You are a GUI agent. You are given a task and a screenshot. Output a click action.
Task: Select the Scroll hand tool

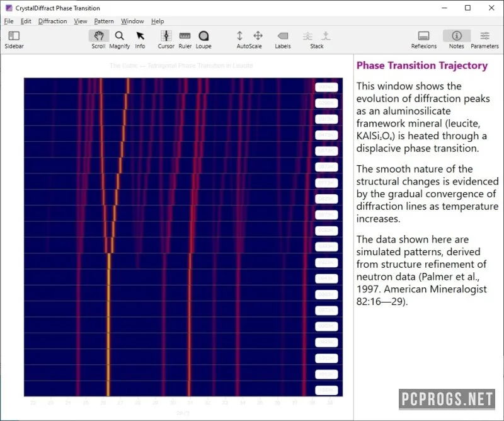tap(98, 40)
